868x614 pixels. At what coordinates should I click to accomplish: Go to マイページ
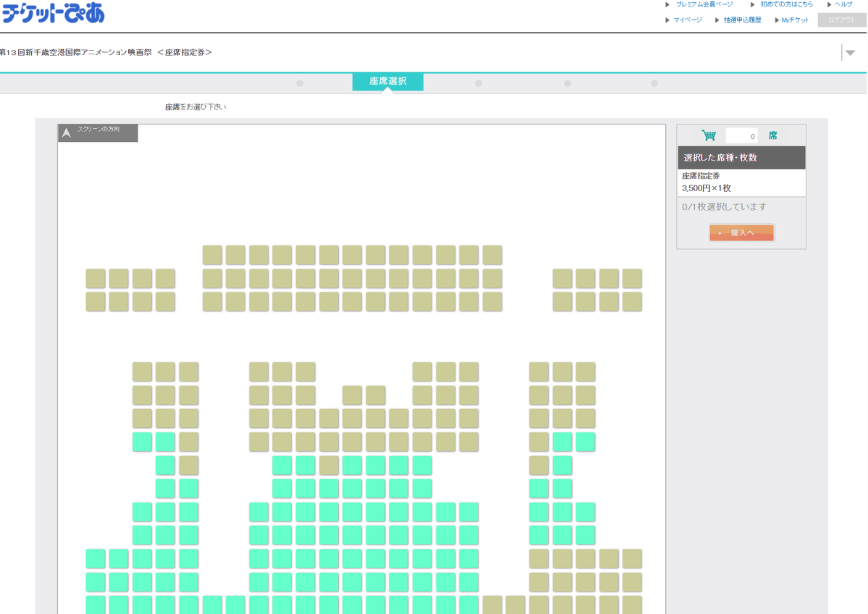coord(688,20)
